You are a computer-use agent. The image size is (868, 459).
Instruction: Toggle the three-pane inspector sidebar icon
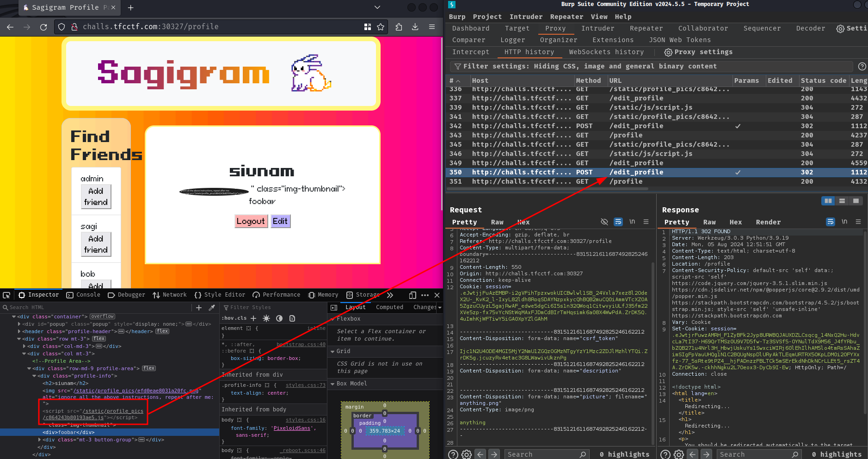pyautogui.click(x=334, y=307)
